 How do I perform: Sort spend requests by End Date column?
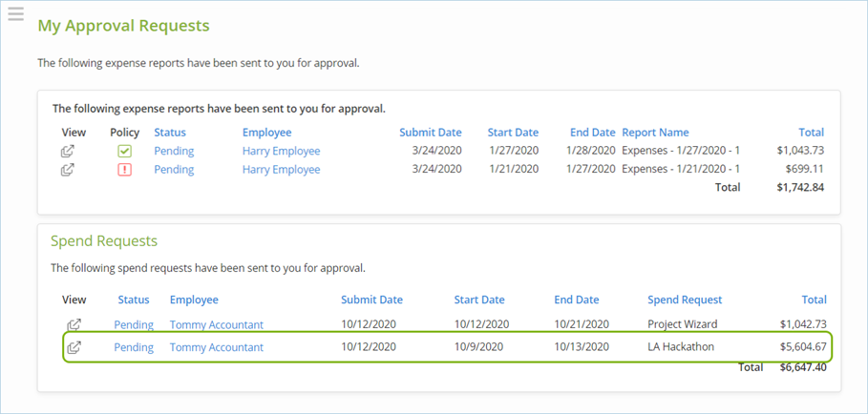tap(577, 300)
